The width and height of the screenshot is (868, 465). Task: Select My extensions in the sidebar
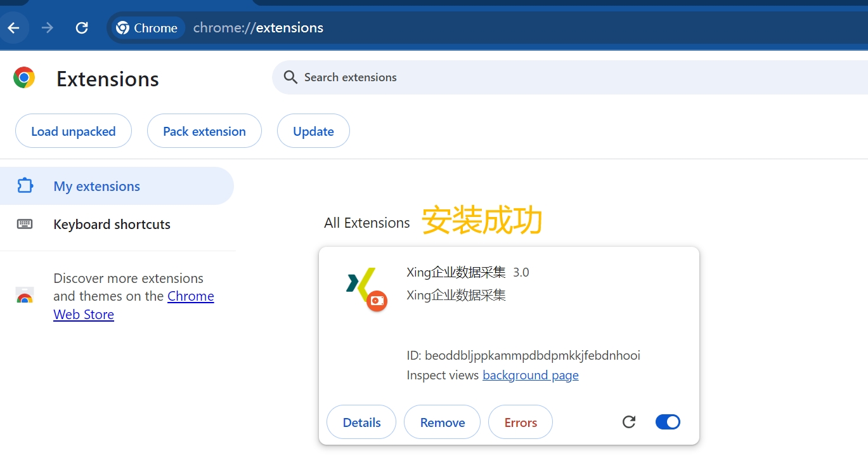(x=117, y=186)
